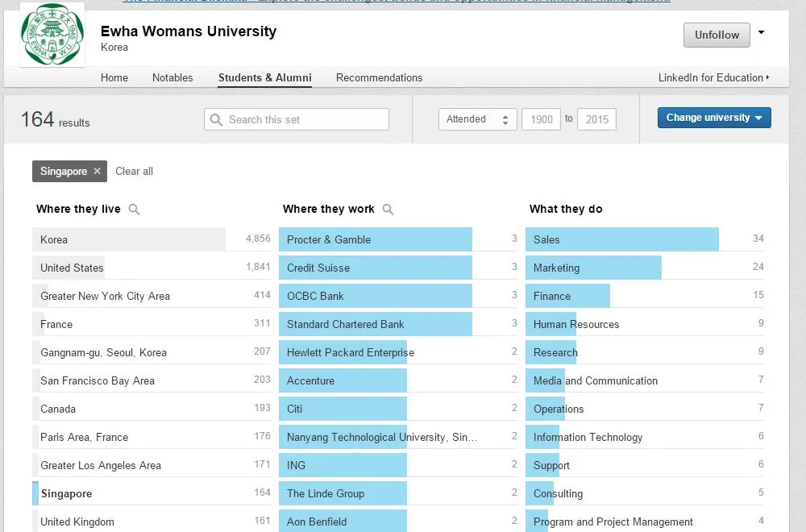
Task: Select the France location row
Action: [152, 324]
